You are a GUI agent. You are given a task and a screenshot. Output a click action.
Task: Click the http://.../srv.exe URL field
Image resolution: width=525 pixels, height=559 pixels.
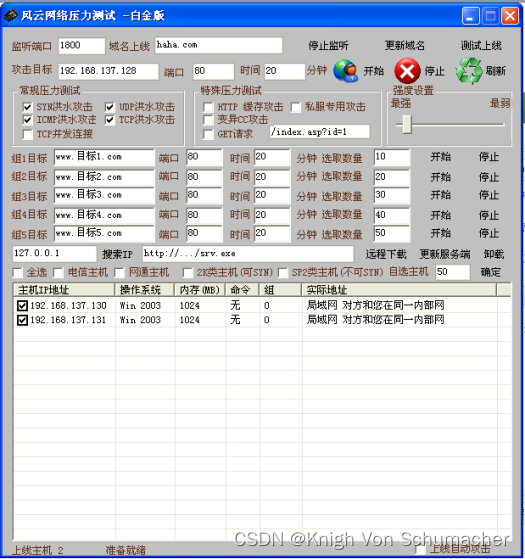(248, 253)
